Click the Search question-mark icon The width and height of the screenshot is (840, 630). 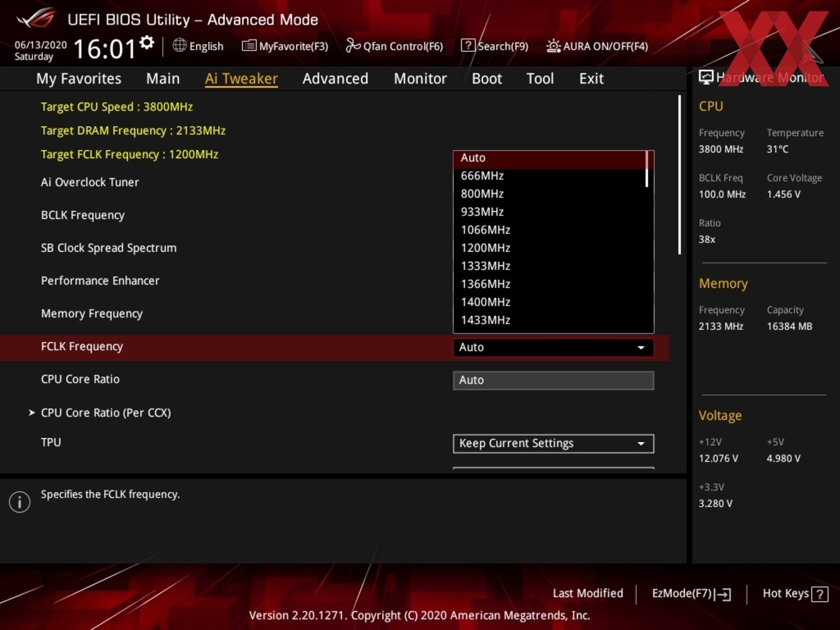[x=468, y=45]
